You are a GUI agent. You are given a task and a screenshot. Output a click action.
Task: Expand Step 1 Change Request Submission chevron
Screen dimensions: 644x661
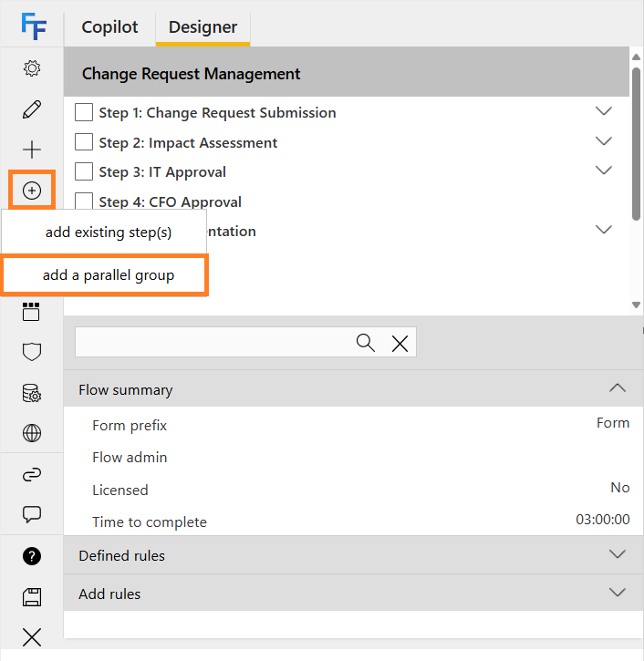(x=604, y=111)
